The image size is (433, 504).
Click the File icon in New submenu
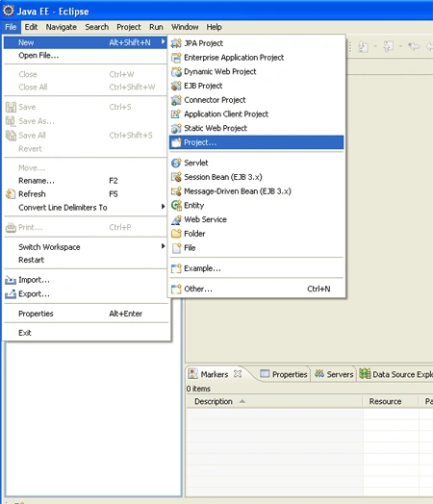click(177, 248)
